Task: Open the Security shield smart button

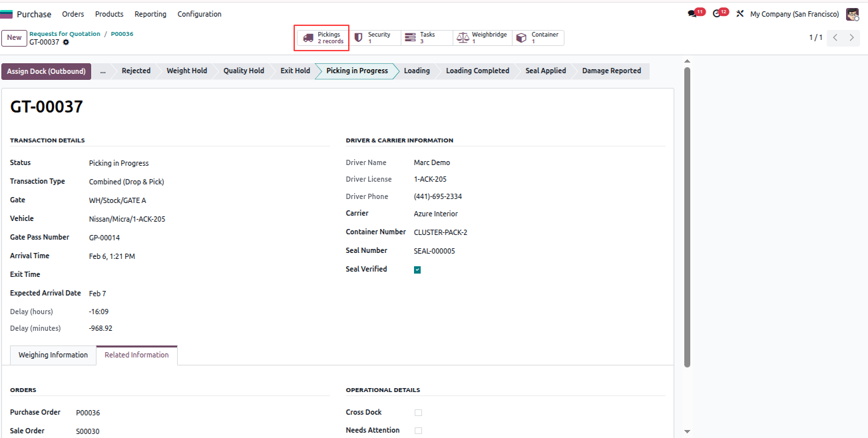Action: pos(375,38)
